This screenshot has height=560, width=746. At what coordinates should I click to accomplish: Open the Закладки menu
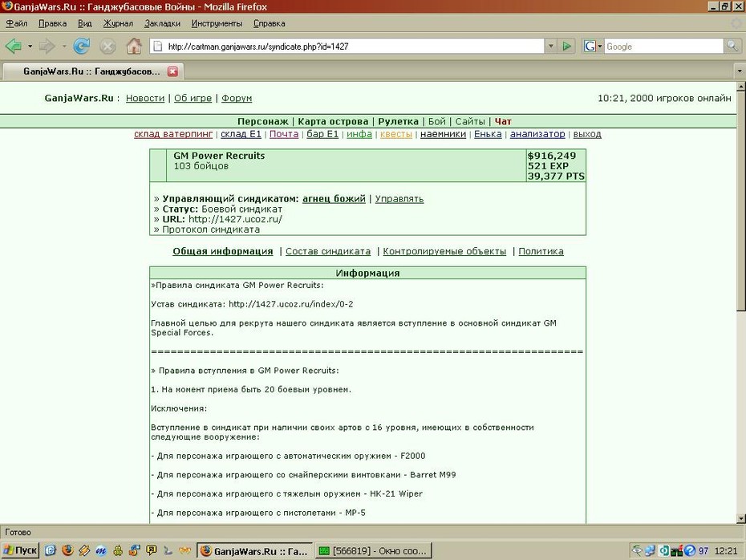pos(162,23)
